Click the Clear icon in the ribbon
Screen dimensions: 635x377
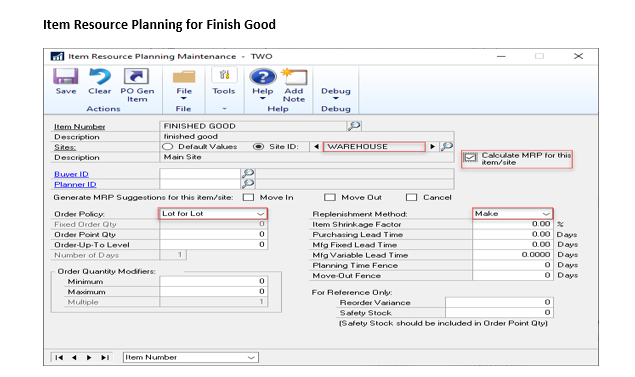tap(100, 77)
